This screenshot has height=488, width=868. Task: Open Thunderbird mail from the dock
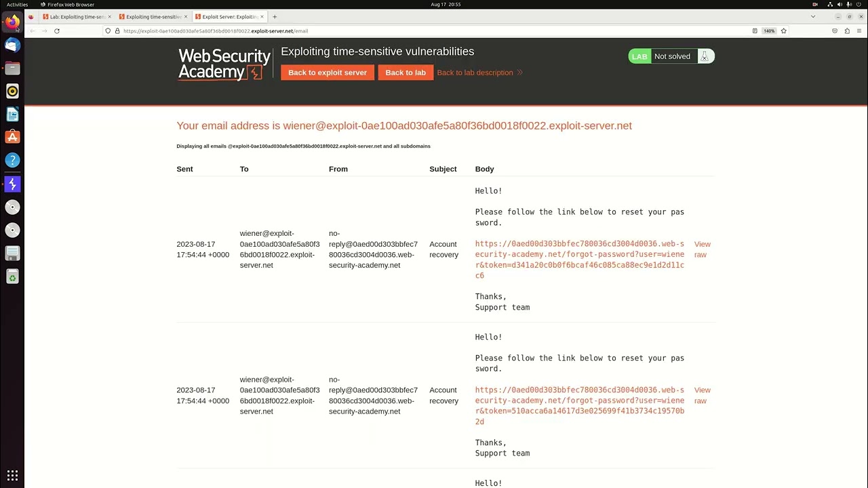point(12,45)
